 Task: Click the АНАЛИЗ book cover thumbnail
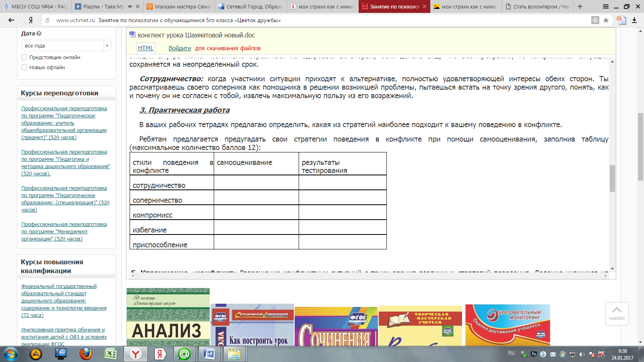pyautogui.click(x=168, y=317)
